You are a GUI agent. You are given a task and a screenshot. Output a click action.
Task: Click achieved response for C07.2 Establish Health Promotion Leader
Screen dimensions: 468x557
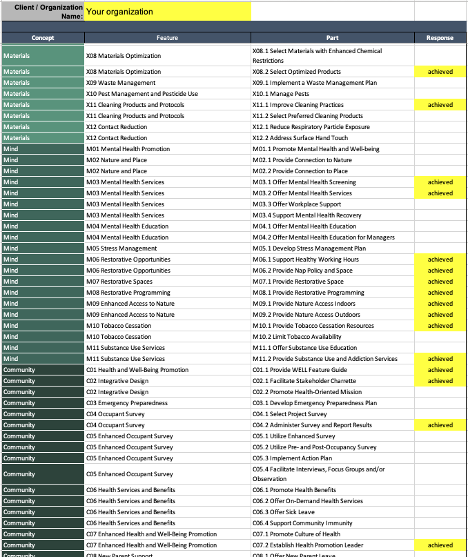pyautogui.click(x=440, y=545)
